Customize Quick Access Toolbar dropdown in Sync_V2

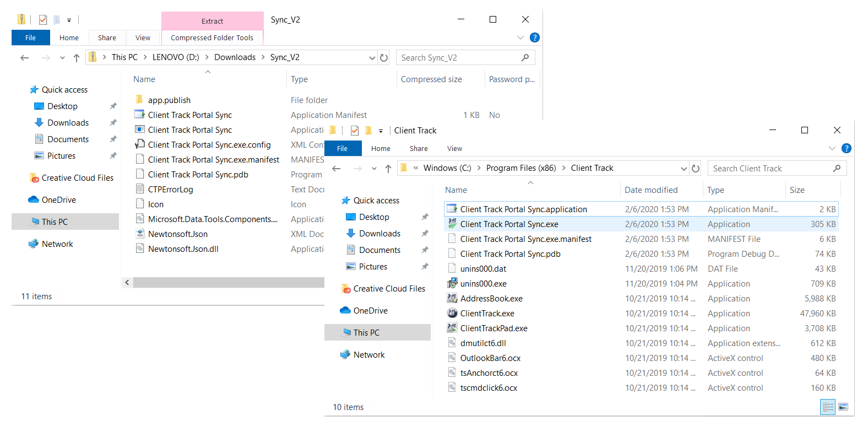(69, 20)
